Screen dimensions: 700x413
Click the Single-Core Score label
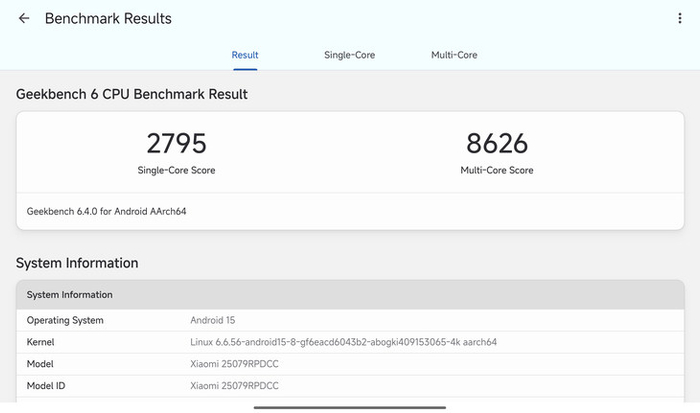[x=176, y=170]
